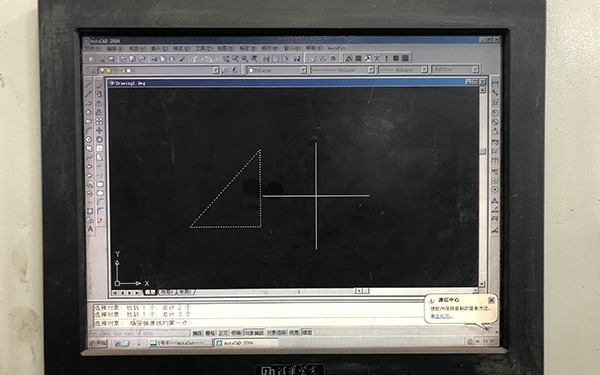The height and width of the screenshot is (375, 600).
Task: Click the Internet Explorer quick launch icon
Action: (x=117, y=344)
